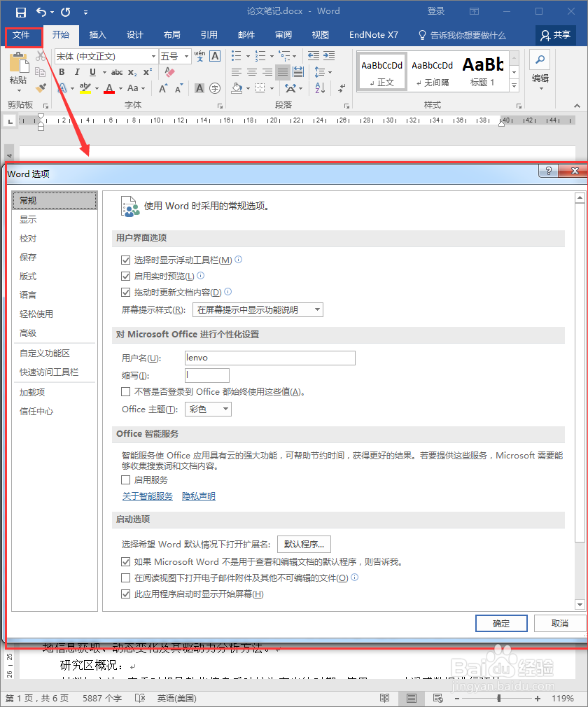The width and height of the screenshot is (588, 707).
Task: Enable 启用服务 intelligent services checkbox
Action: coord(126,480)
